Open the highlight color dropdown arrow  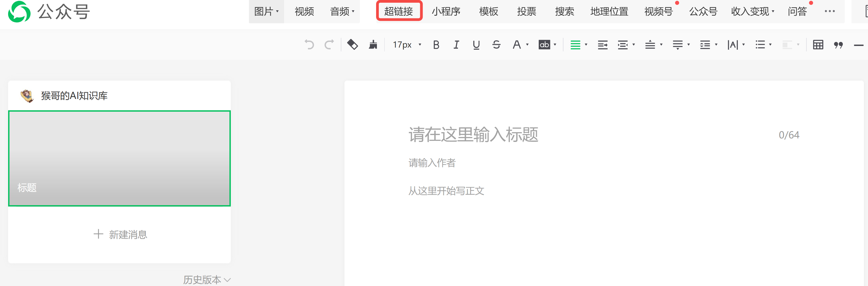coord(555,45)
